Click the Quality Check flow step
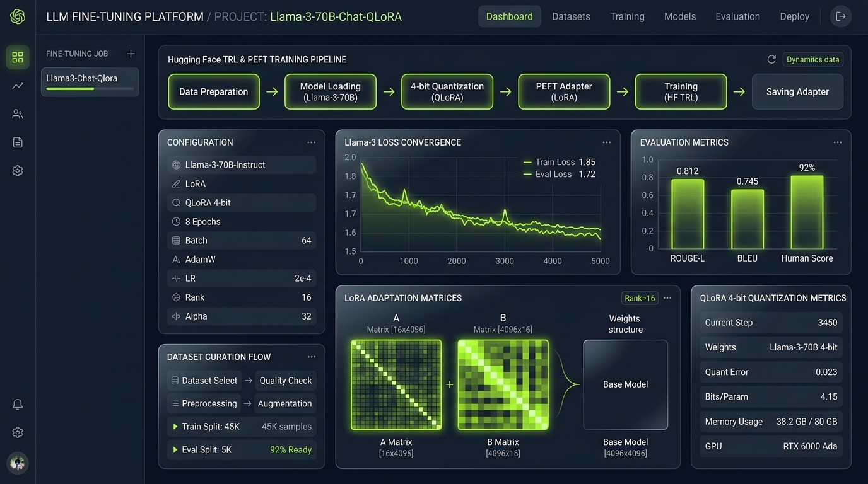 coord(286,381)
